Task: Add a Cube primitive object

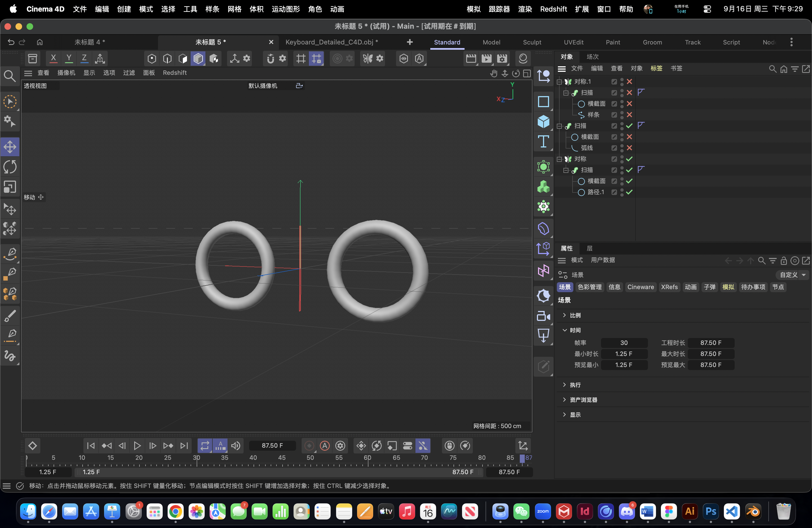Action: pyautogui.click(x=543, y=122)
